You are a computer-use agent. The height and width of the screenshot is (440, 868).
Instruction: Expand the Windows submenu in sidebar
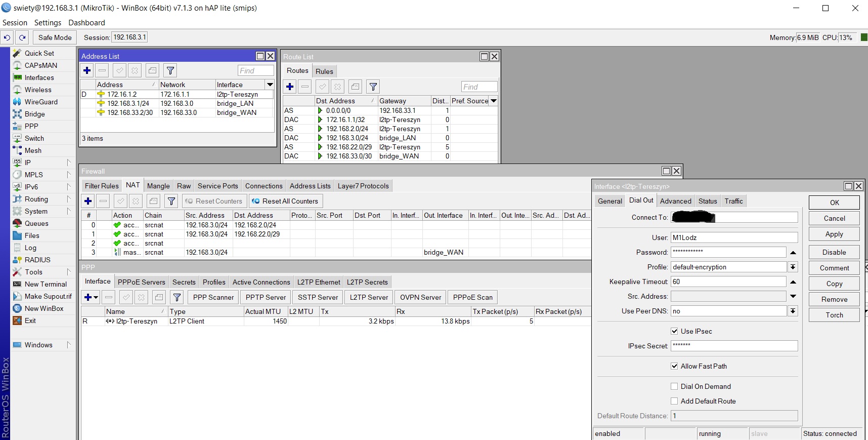(69, 345)
